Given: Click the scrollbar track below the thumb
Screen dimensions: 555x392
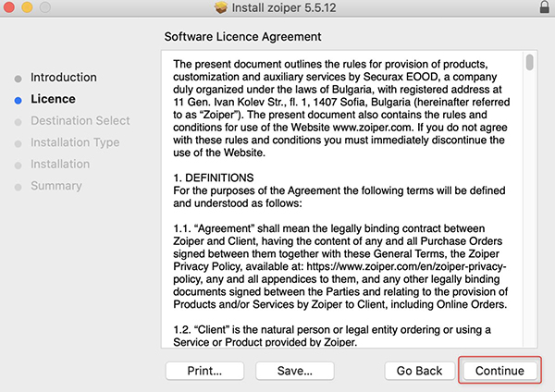Looking at the screenshot, I should coord(529,209).
